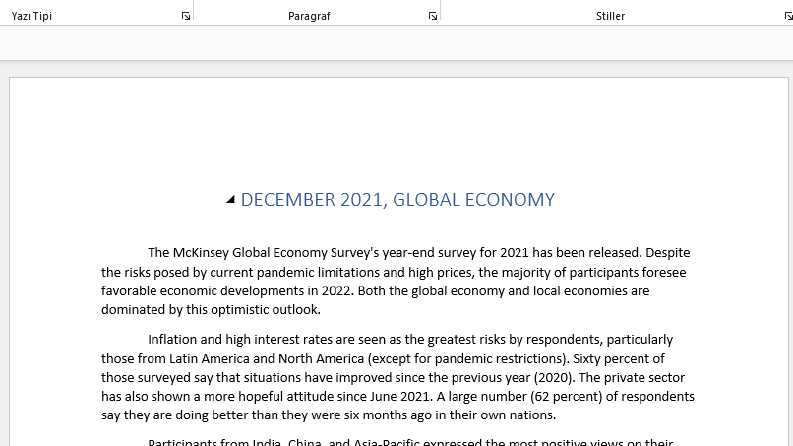Click the Stiller group label
The width and height of the screenshot is (793, 446).
(x=610, y=16)
